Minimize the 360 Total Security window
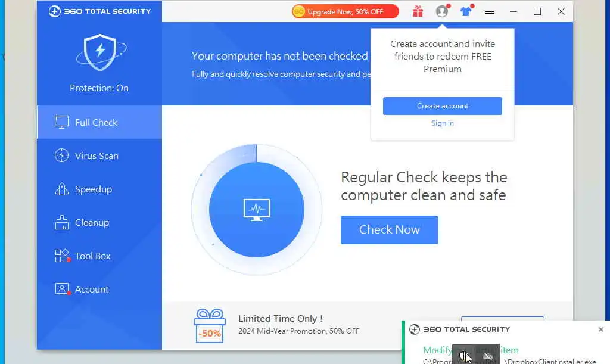The width and height of the screenshot is (610, 364). (513, 11)
